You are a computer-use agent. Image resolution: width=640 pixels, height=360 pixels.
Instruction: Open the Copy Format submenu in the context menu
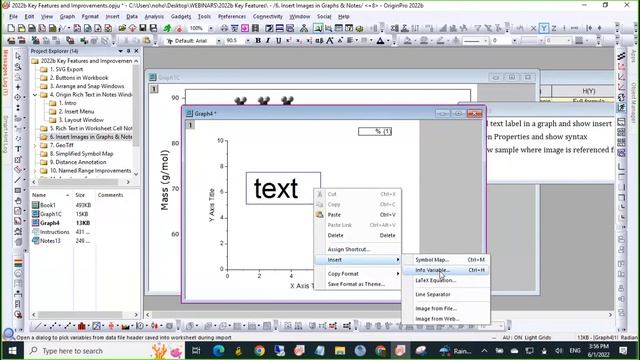(358, 273)
